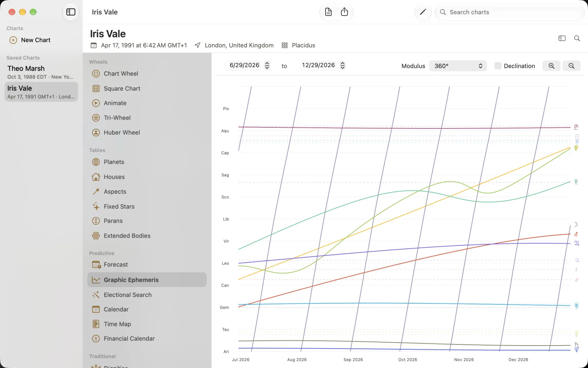Open Chart Wheel view
This screenshot has width=588, height=368.
147,74
